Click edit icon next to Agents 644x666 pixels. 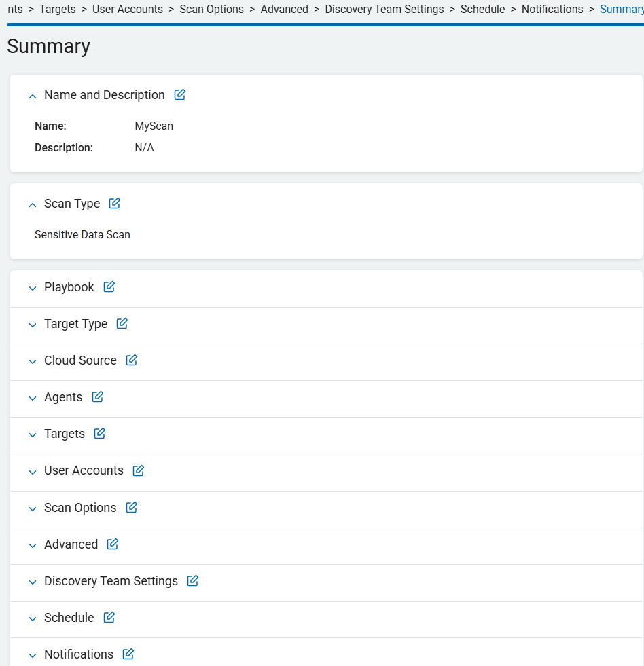click(x=98, y=396)
